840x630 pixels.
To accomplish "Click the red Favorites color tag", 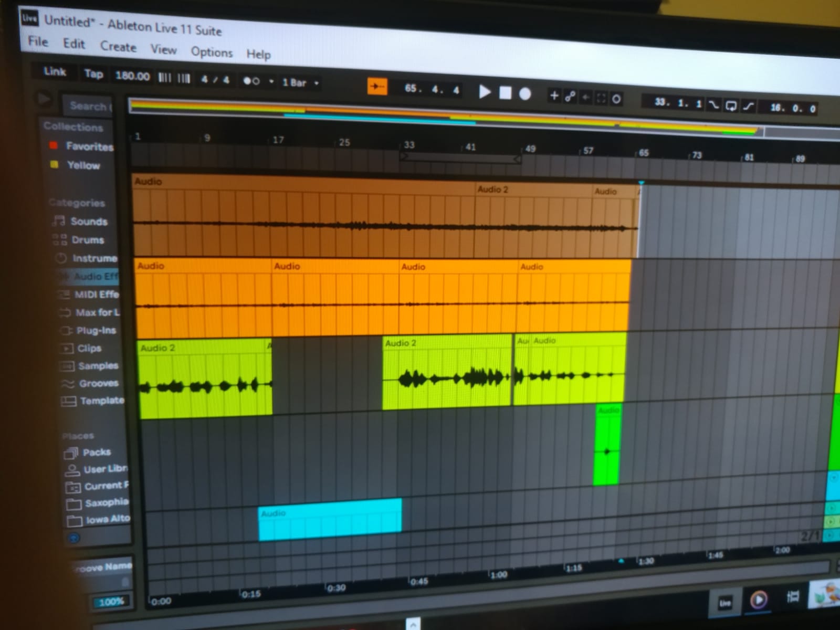I will [53, 145].
